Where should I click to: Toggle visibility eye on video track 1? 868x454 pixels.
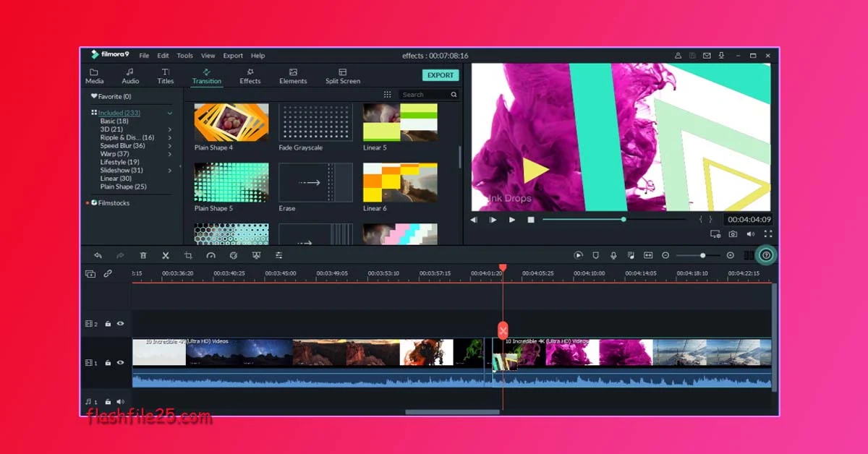point(120,363)
